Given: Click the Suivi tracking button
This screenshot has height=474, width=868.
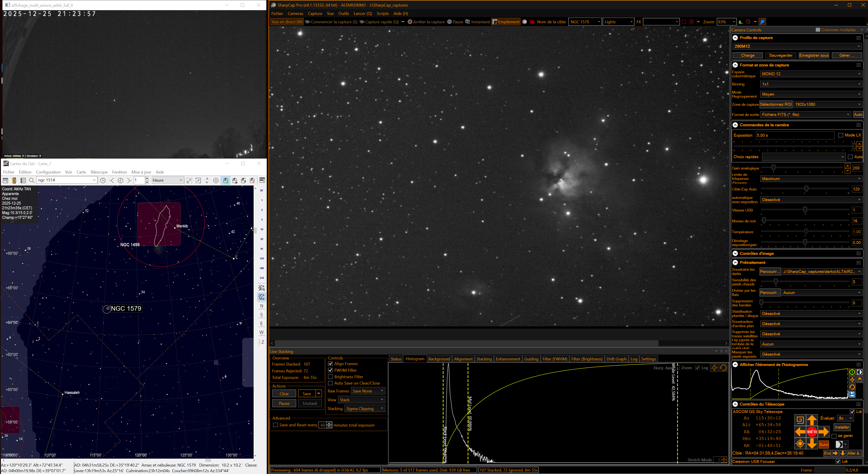Looking at the screenshot, I should pyautogui.click(x=823, y=445).
